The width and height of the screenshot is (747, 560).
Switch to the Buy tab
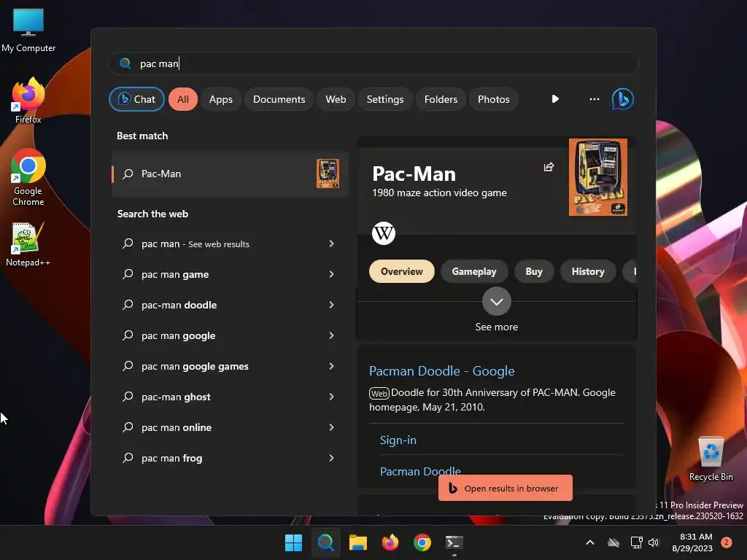533,271
